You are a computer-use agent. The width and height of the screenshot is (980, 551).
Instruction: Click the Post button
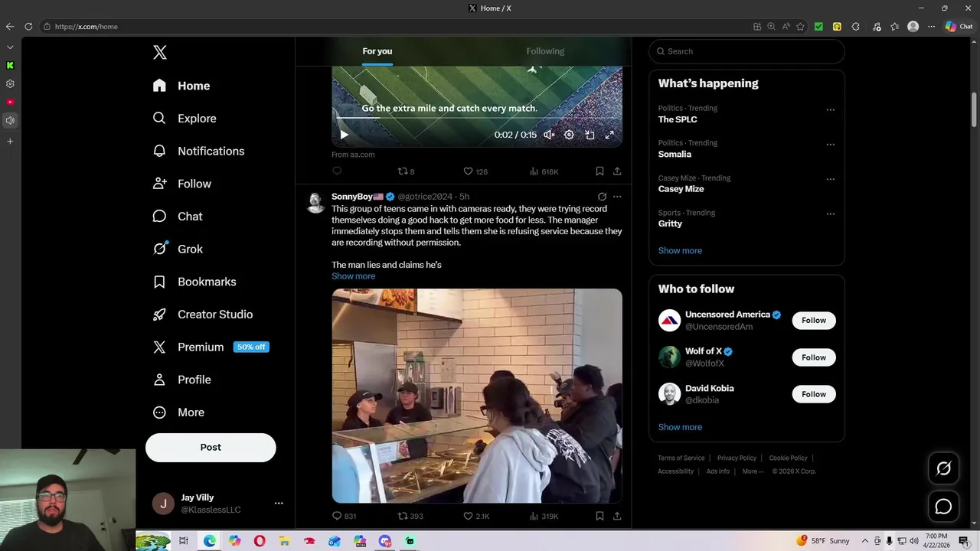(211, 448)
